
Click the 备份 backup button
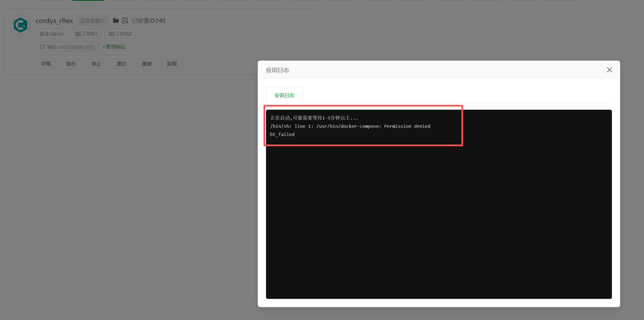[x=71, y=63]
